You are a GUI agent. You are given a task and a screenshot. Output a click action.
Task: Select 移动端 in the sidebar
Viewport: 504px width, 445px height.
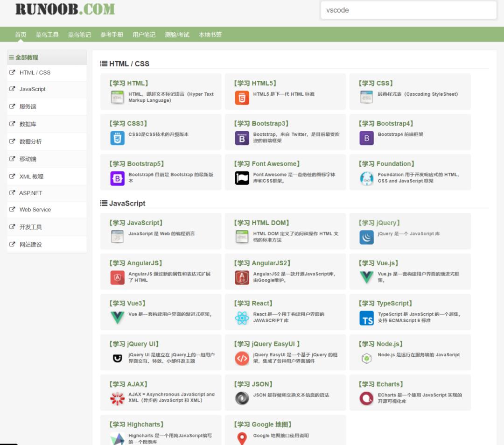(47, 159)
